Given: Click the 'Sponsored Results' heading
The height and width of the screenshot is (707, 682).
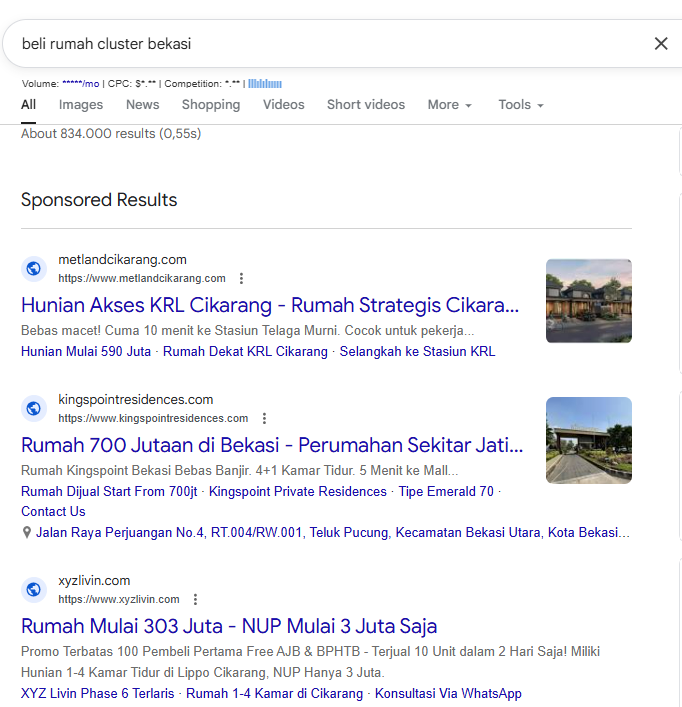Looking at the screenshot, I should coord(99,200).
